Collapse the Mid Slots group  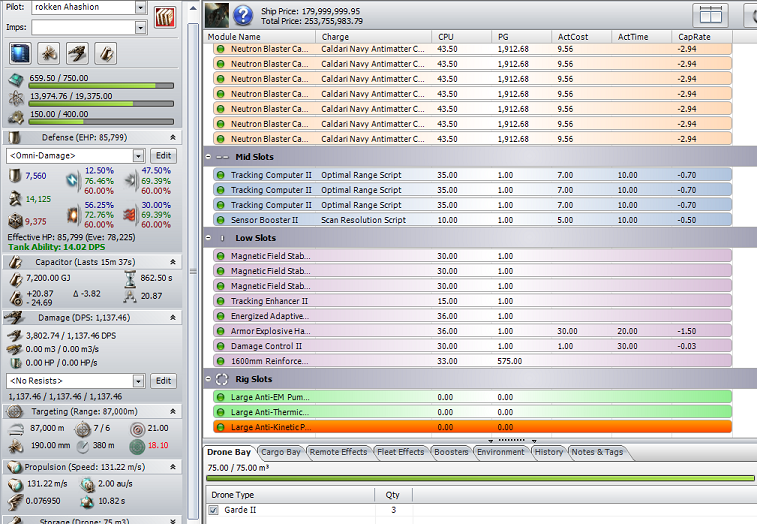[208, 156]
